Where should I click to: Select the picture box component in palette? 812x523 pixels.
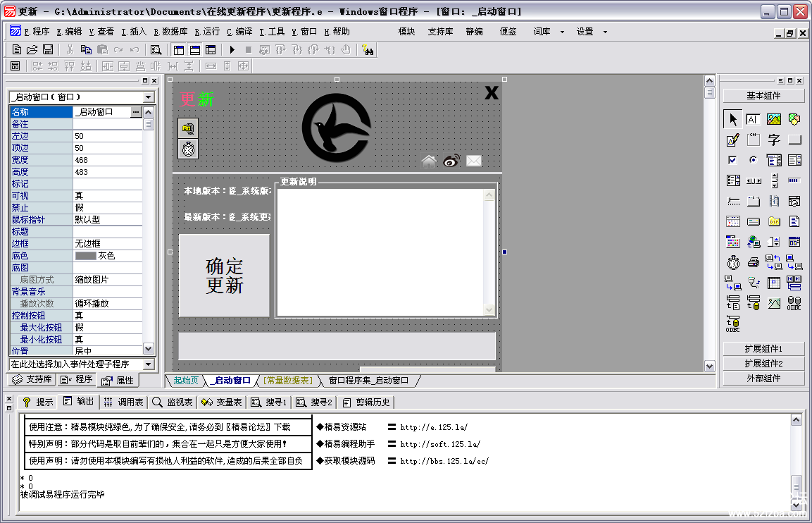point(774,120)
